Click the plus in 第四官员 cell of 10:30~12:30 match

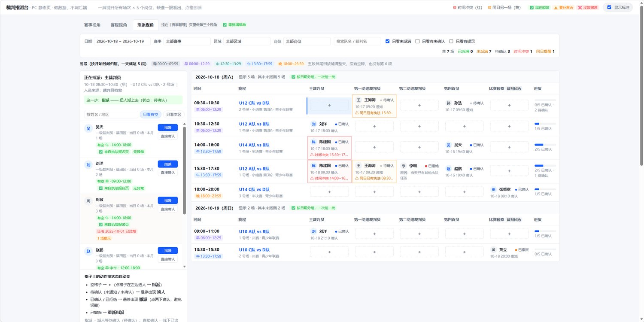[465, 126]
